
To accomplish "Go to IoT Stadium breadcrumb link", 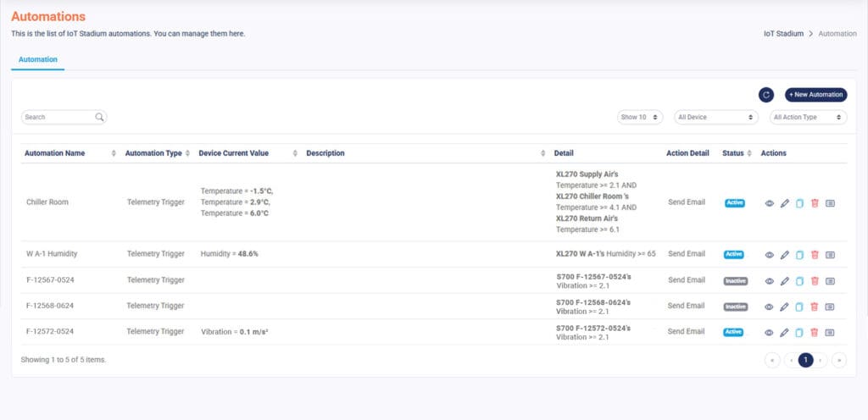I will (783, 34).
